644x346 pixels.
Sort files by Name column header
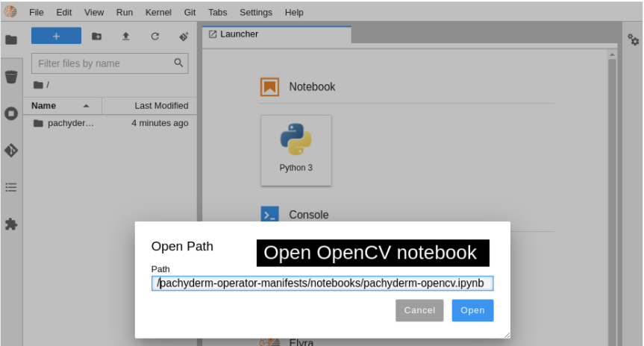pyautogui.click(x=44, y=106)
